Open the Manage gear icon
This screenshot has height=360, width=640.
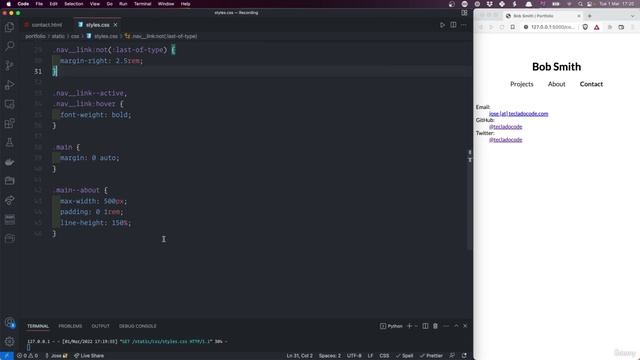click(9, 341)
